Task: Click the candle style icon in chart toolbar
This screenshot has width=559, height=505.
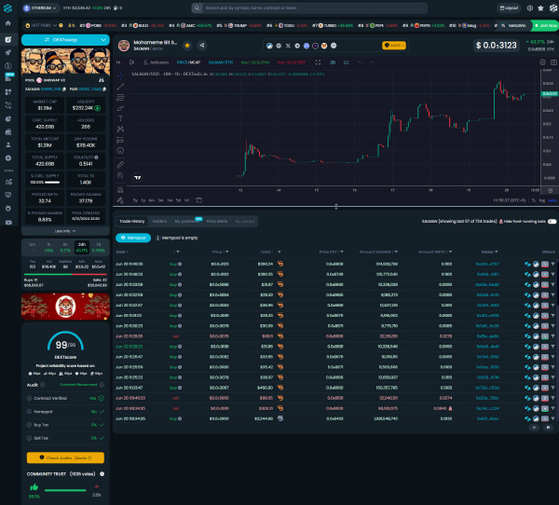Action: pos(132,62)
